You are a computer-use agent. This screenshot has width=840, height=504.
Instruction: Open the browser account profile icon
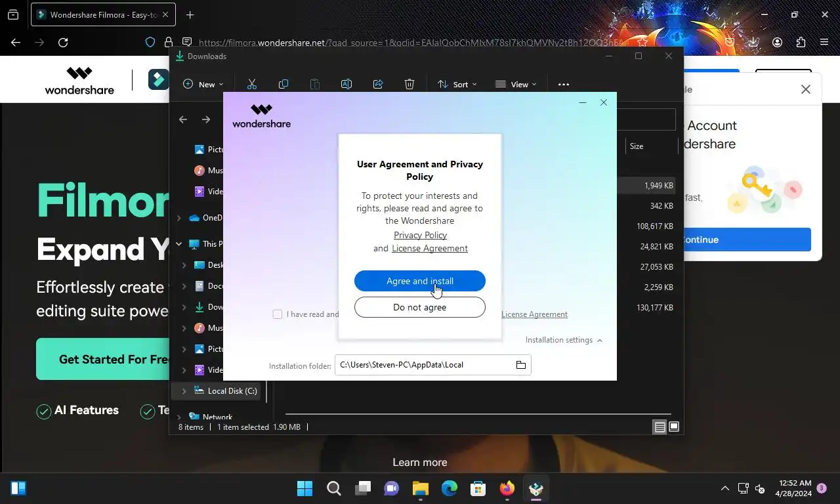[777, 42]
